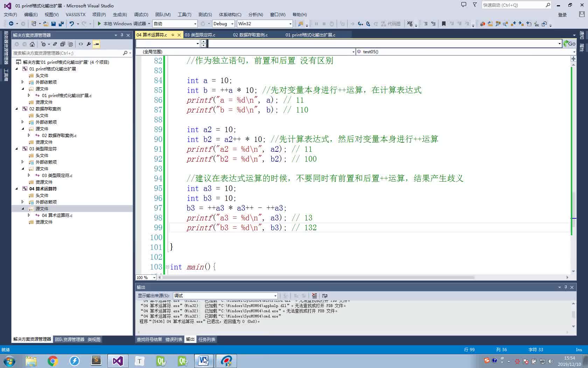Switch to 01 printf格式化输出扩展.c tab
This screenshot has height=368, width=588.
point(310,35)
